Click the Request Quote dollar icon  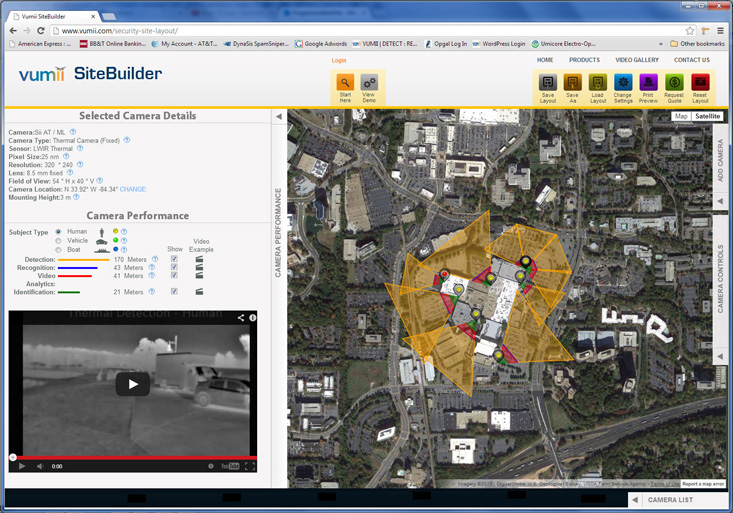click(x=674, y=83)
